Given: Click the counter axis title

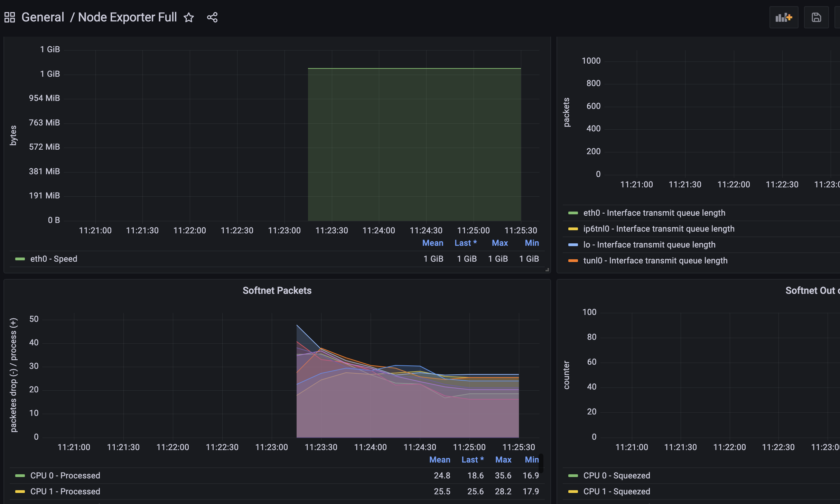Looking at the screenshot, I should [566, 375].
